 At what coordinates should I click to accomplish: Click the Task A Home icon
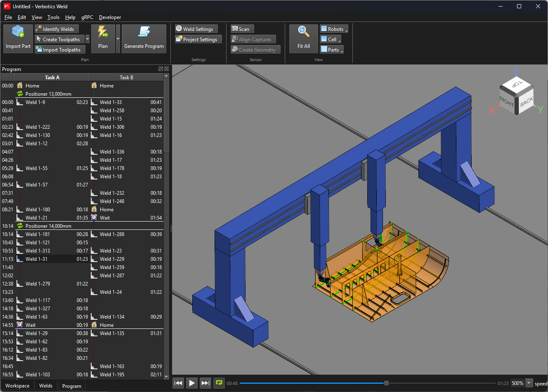20,85
